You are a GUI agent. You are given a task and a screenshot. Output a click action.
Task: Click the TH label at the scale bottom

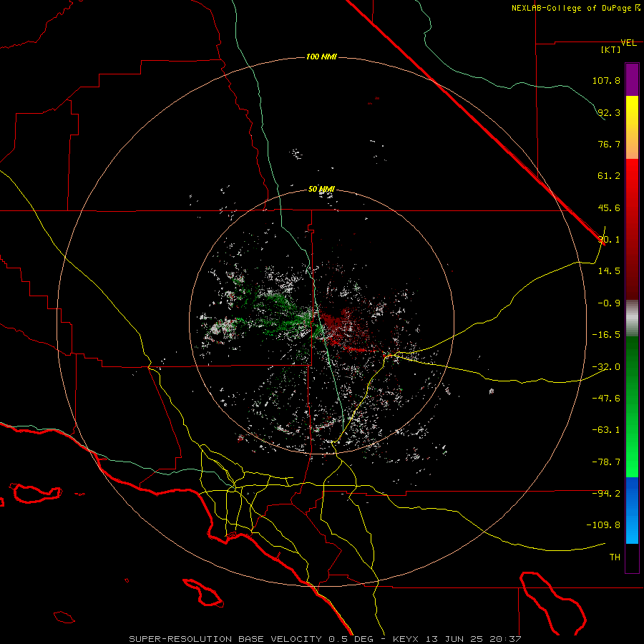coord(615,557)
